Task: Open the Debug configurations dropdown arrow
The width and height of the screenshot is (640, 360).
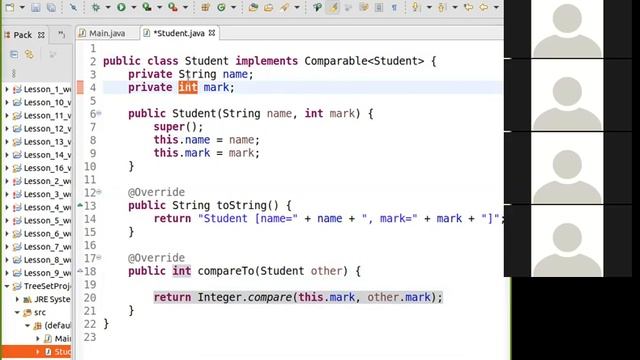Action: pos(108,7)
